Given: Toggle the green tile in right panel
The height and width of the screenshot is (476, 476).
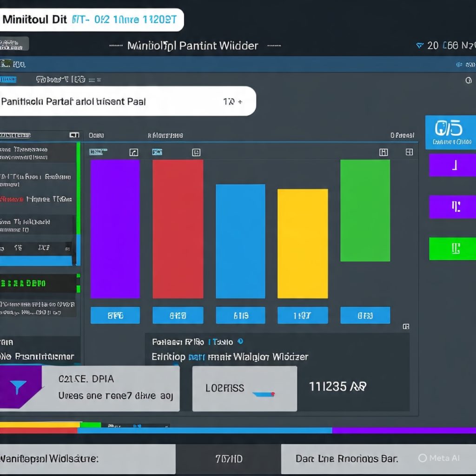Looking at the screenshot, I should click(452, 248).
